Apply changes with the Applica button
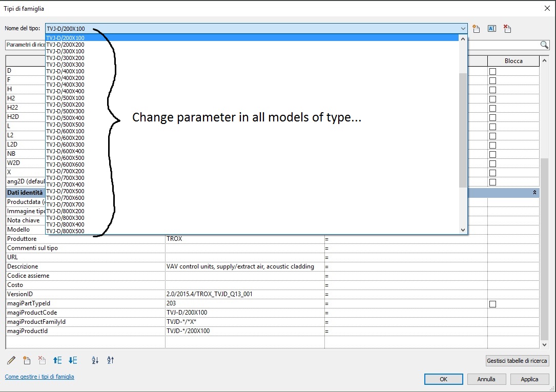This screenshot has height=392, width=556. pyautogui.click(x=529, y=379)
